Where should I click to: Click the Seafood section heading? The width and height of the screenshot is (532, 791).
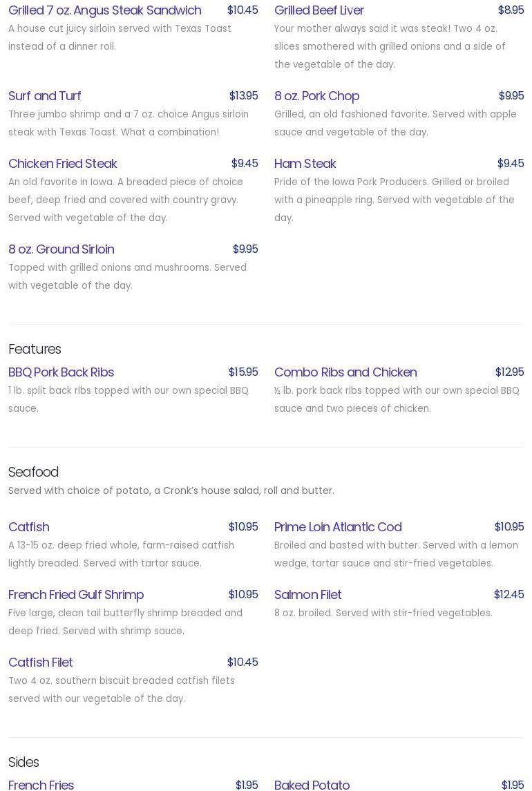(33, 472)
